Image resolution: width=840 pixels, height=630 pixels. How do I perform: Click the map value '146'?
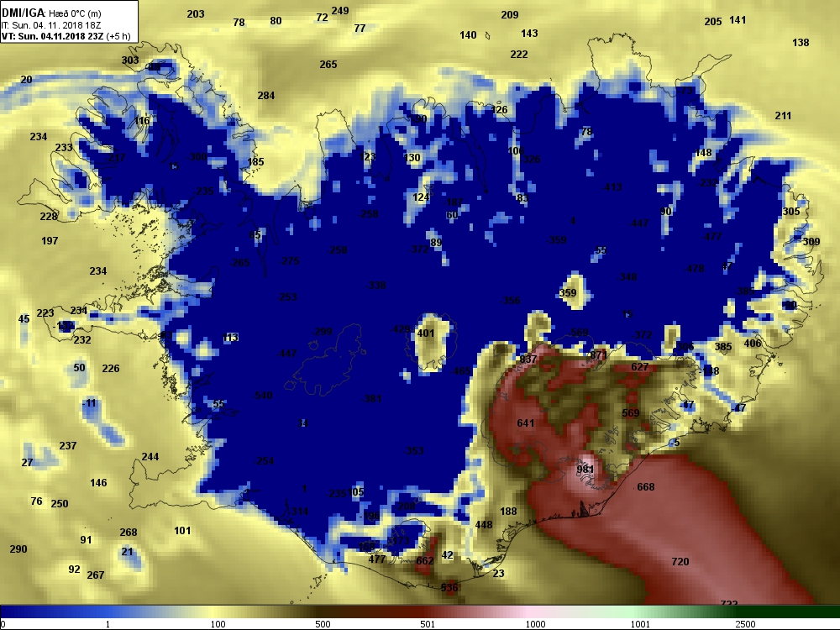[98, 483]
